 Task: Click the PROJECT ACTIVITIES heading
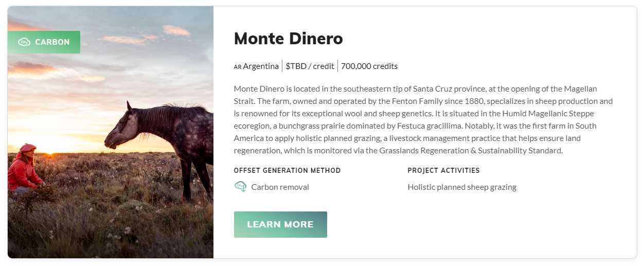coord(443,170)
